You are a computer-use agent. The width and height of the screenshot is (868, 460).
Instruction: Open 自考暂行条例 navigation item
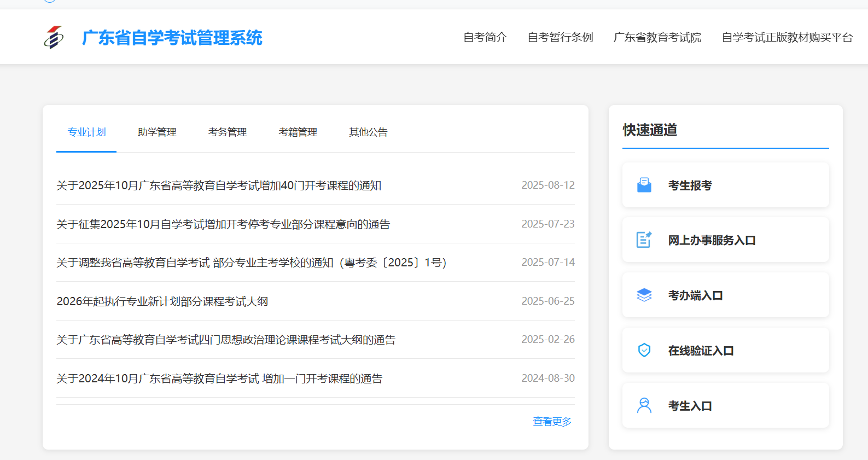[x=560, y=38]
